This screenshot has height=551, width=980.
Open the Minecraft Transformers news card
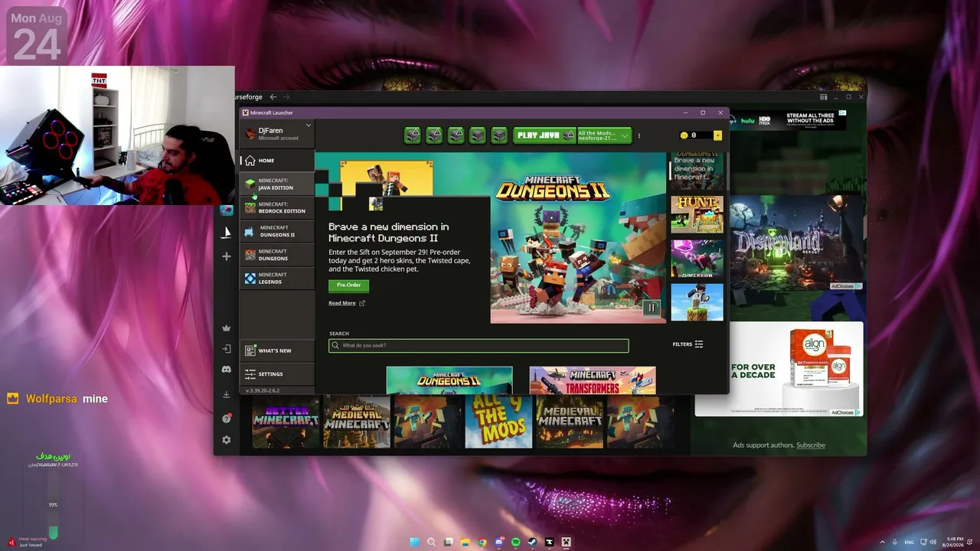click(x=593, y=380)
